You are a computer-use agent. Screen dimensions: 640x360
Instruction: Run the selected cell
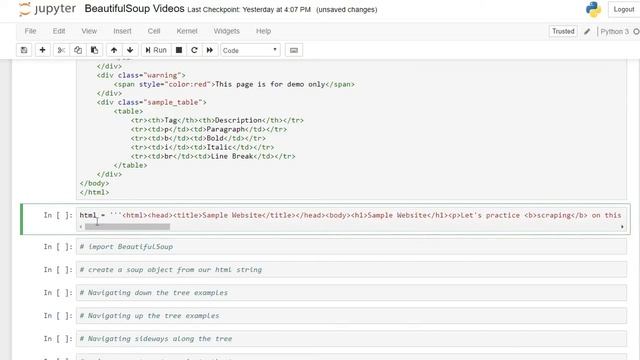point(156,50)
